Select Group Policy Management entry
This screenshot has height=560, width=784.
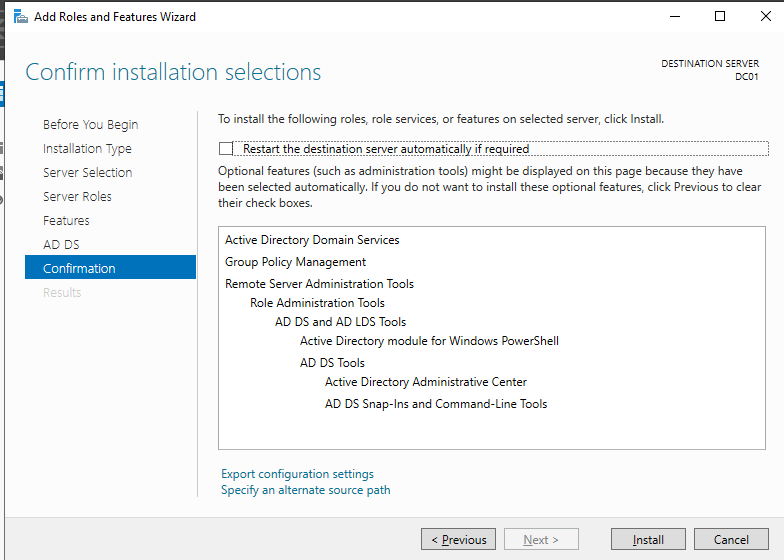click(x=296, y=262)
